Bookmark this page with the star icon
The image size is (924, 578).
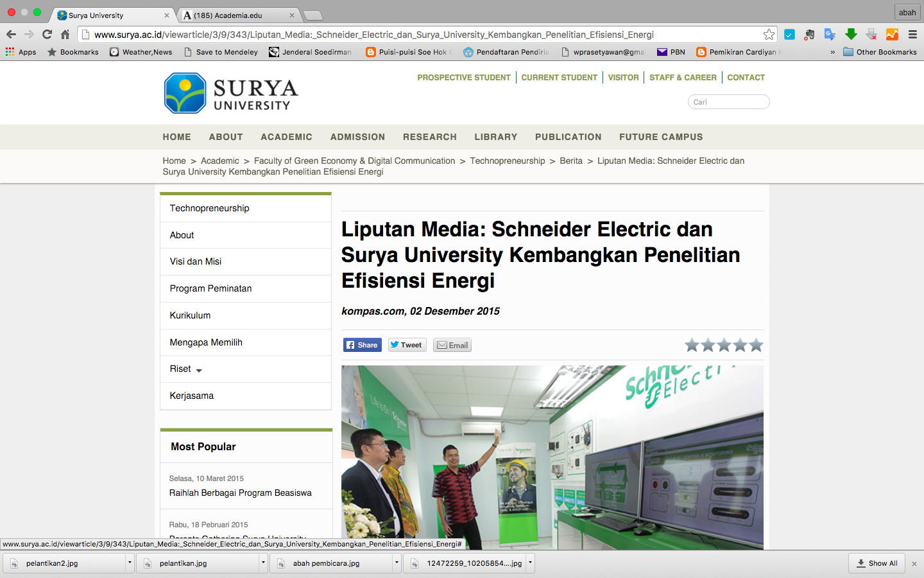769,35
